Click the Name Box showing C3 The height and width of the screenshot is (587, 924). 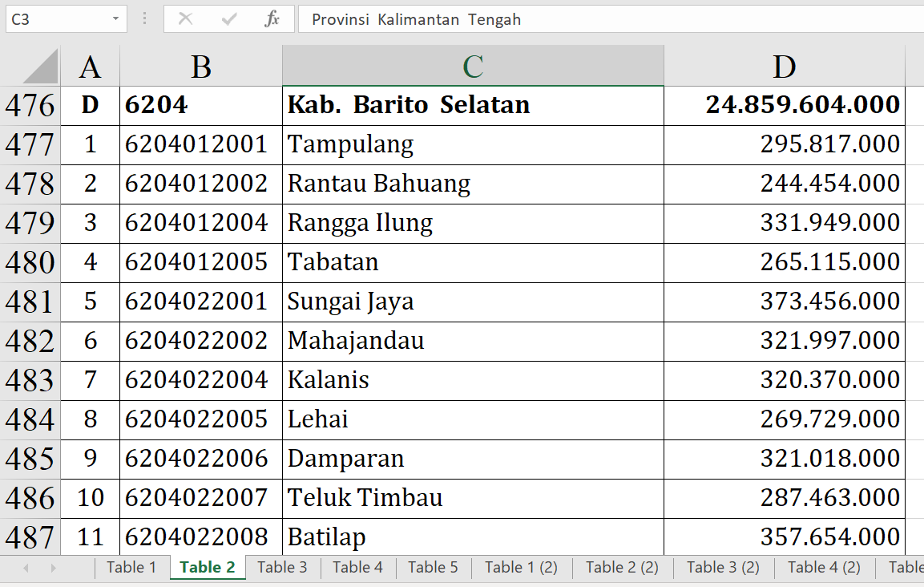[56, 19]
